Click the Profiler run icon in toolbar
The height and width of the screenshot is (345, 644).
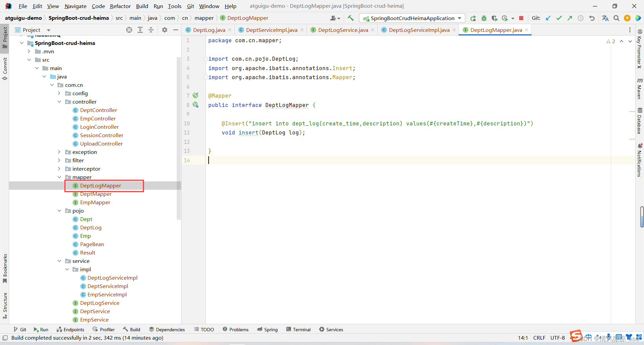[x=505, y=18]
